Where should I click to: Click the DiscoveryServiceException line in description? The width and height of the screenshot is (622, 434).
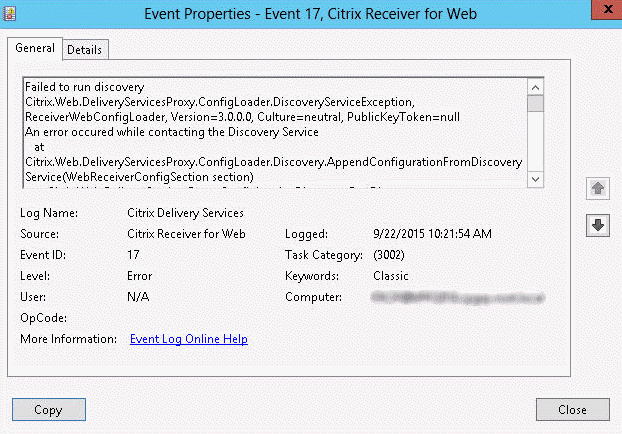pyautogui.click(x=220, y=102)
